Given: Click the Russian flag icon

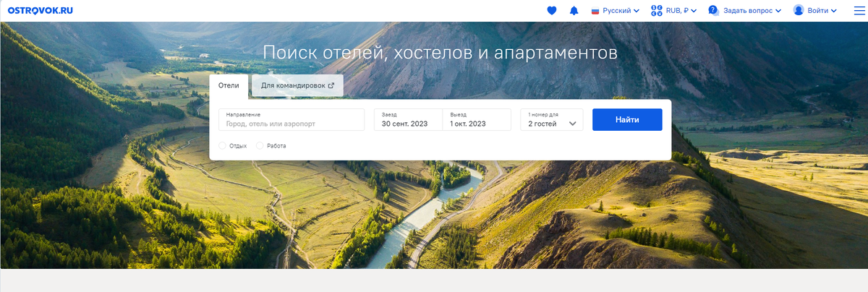Looking at the screenshot, I should [596, 11].
